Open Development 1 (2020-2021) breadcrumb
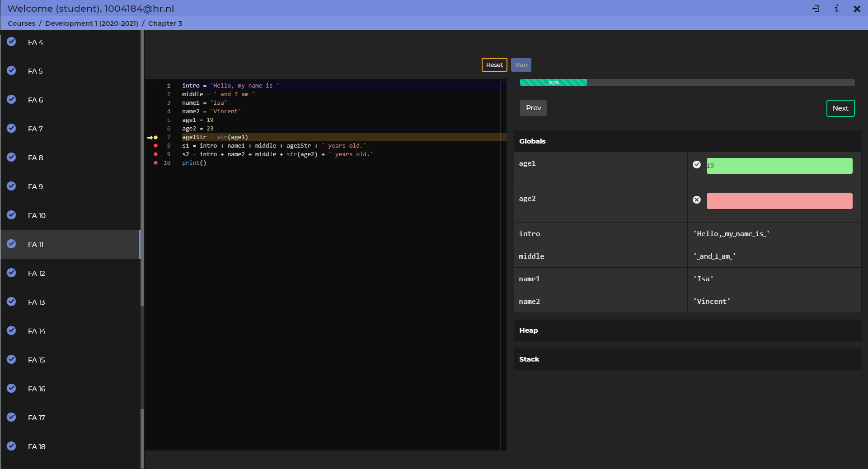Viewport: 868px width, 469px height. click(x=92, y=23)
